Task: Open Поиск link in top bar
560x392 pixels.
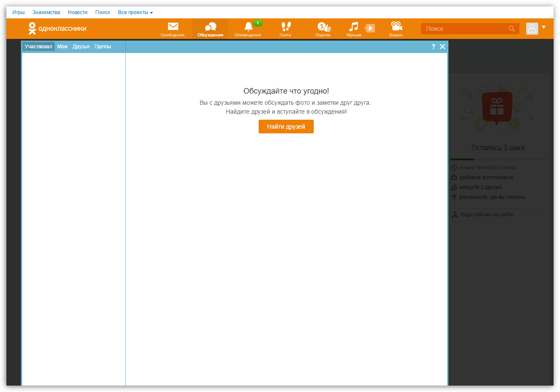Action: pyautogui.click(x=103, y=12)
